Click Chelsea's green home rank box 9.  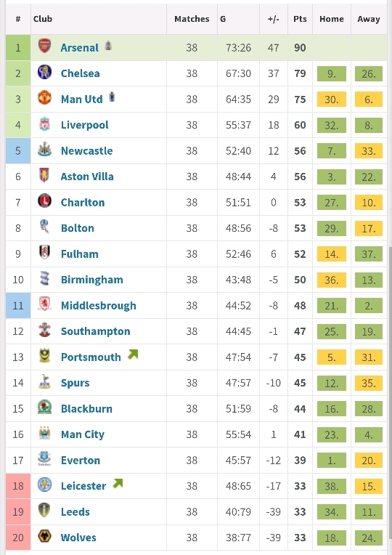tap(332, 73)
